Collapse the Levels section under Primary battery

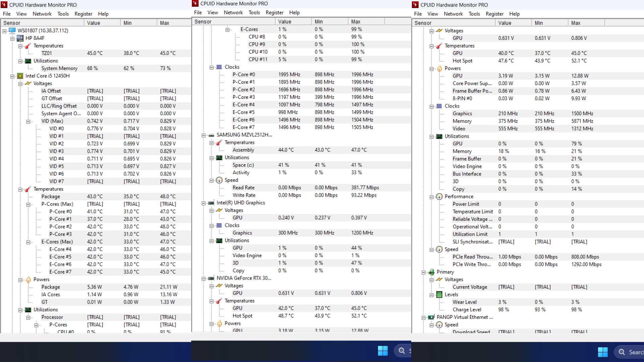[431, 294]
